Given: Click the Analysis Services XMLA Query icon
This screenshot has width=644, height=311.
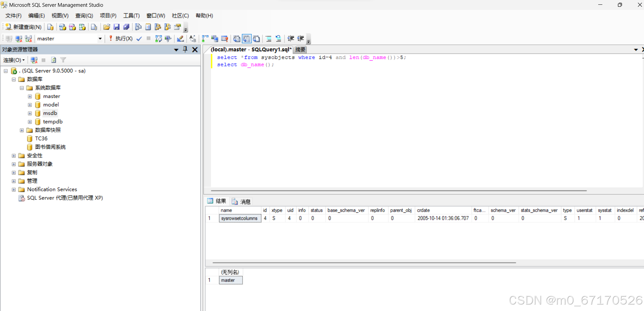Looking at the screenshot, I should (x=82, y=27).
